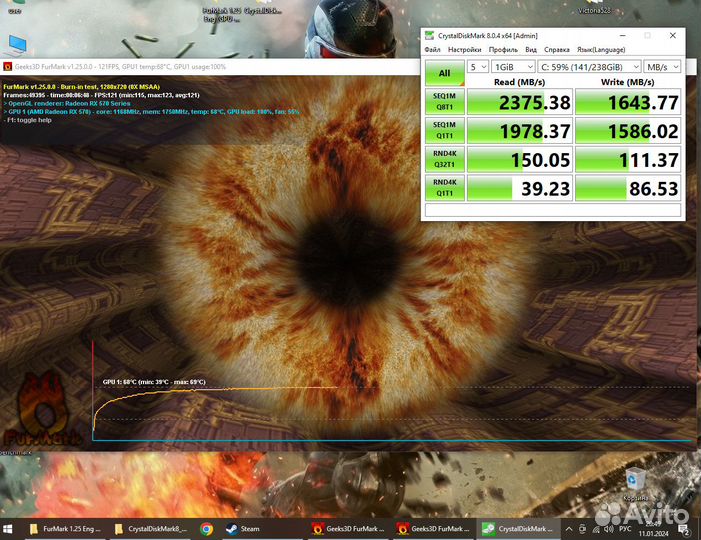This screenshot has width=701, height=540.
Task: Open the Windows Start menu
Action: (8, 529)
